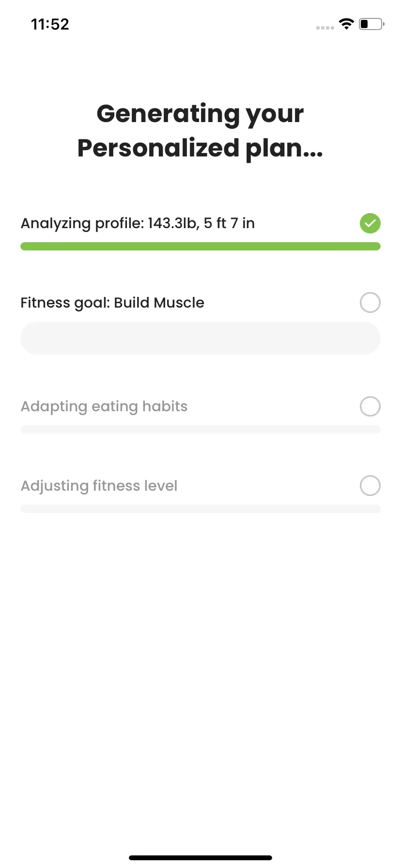Select the empty circle beside Fitness goal
This screenshot has height=868, width=401.
tap(370, 303)
